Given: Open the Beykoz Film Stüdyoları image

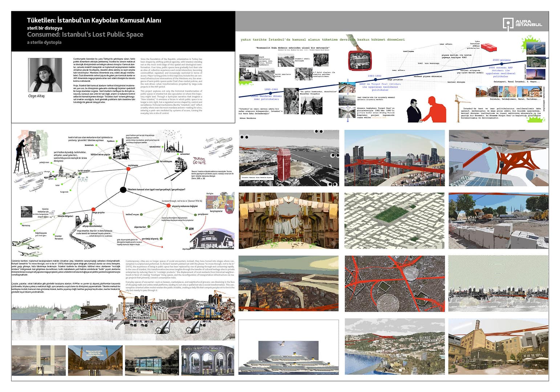Looking at the screenshot, I should click(x=394, y=347).
